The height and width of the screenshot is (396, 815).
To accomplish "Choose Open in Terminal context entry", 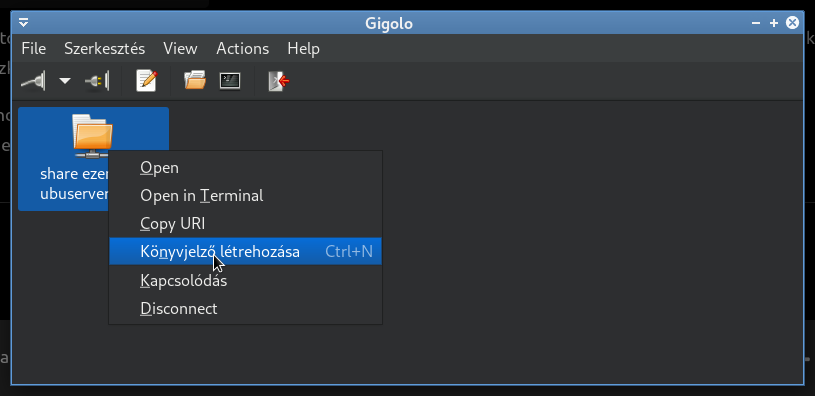I will click(x=245, y=196).
